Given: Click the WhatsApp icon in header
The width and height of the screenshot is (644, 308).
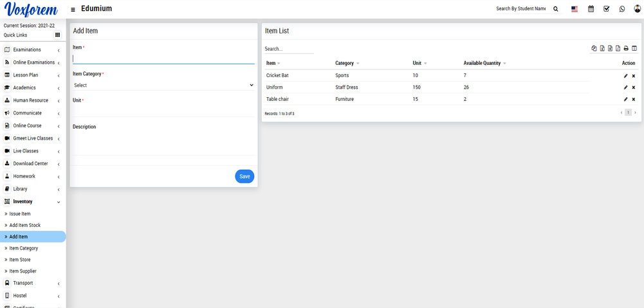Looking at the screenshot, I should (x=622, y=9).
